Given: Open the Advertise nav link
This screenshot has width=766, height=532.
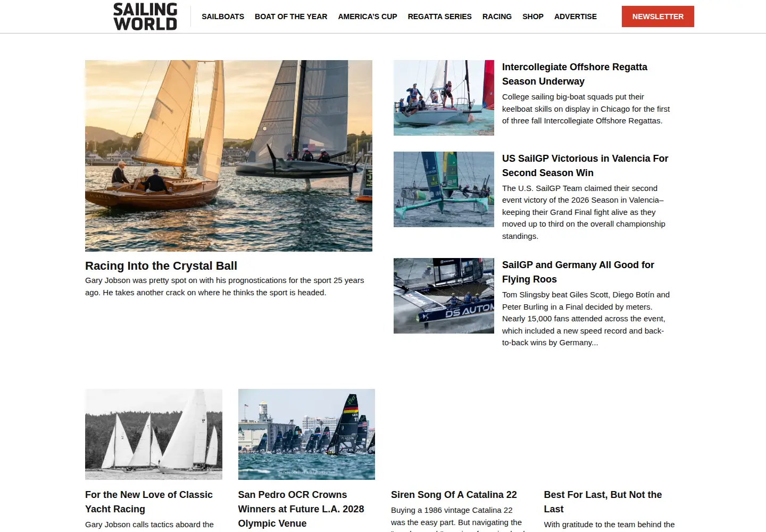Looking at the screenshot, I should tap(576, 16).
